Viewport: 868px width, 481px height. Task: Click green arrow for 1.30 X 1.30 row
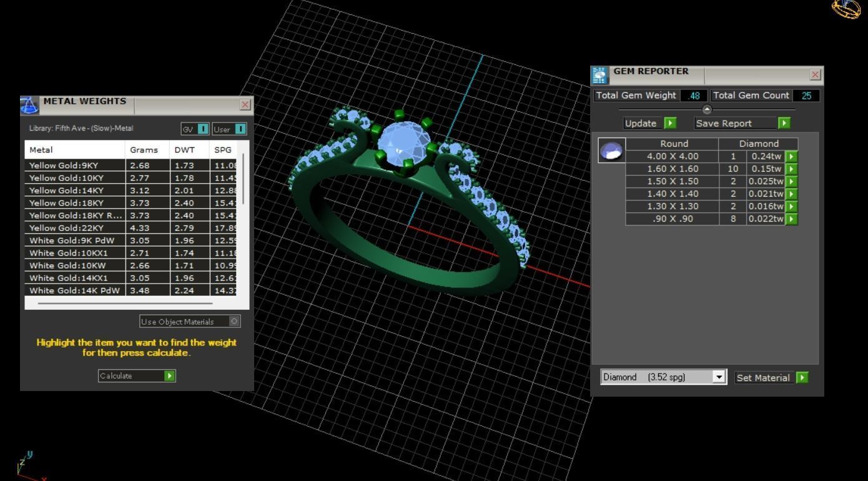point(791,207)
